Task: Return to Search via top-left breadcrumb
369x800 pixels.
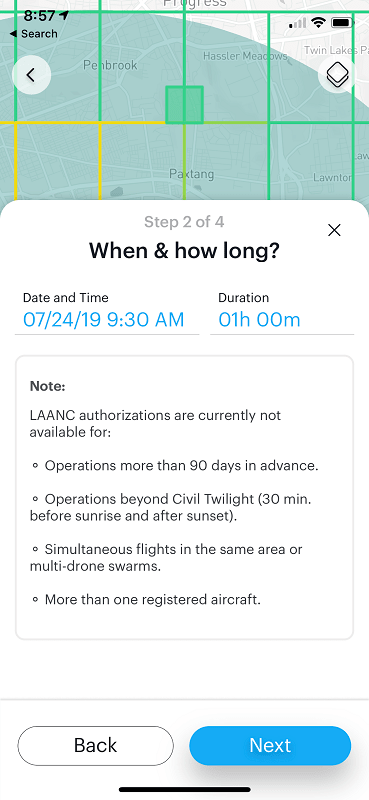Action: point(34,34)
